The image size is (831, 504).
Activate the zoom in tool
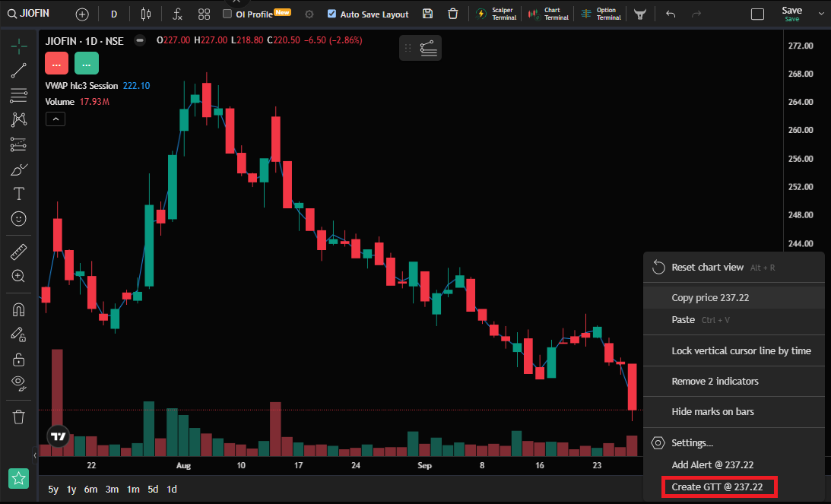[19, 276]
